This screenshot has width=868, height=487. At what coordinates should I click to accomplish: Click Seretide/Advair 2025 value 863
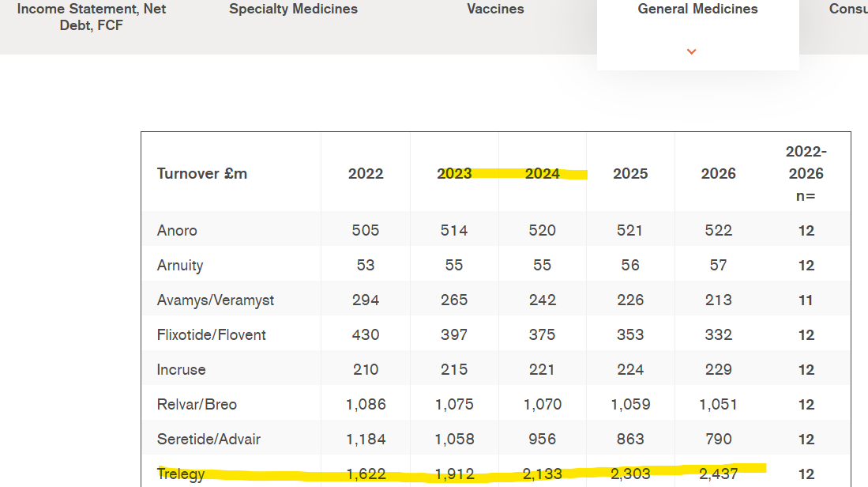pos(630,440)
